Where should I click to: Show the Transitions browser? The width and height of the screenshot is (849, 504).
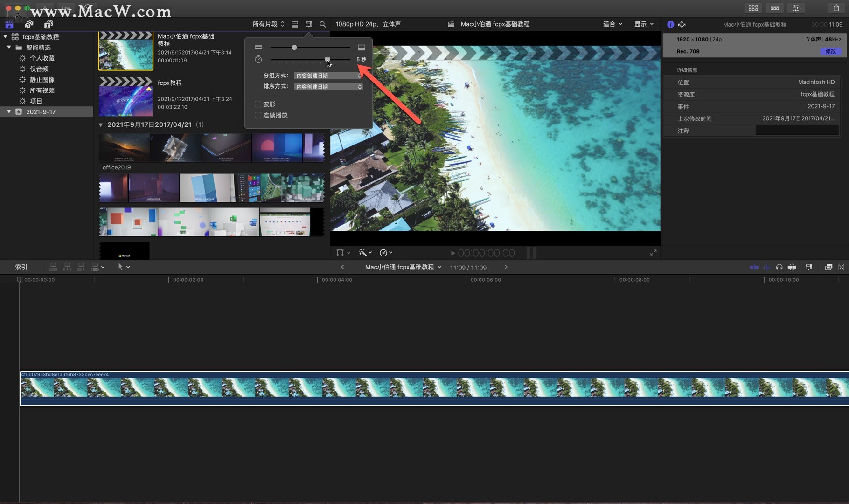pos(842,267)
